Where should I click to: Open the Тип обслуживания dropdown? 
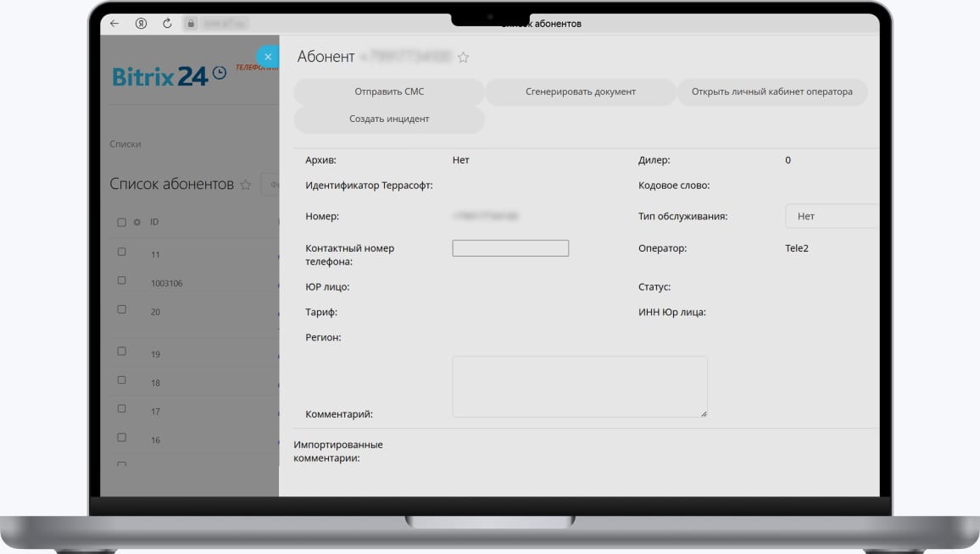coord(831,216)
